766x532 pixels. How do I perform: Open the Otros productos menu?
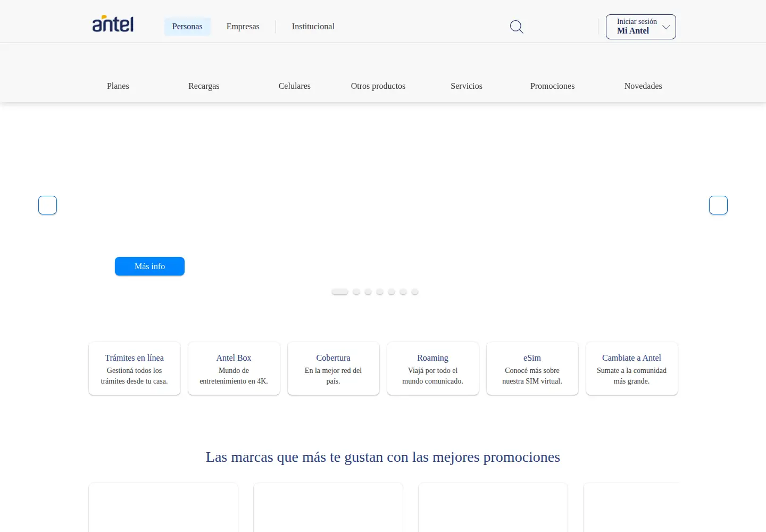[x=378, y=86]
